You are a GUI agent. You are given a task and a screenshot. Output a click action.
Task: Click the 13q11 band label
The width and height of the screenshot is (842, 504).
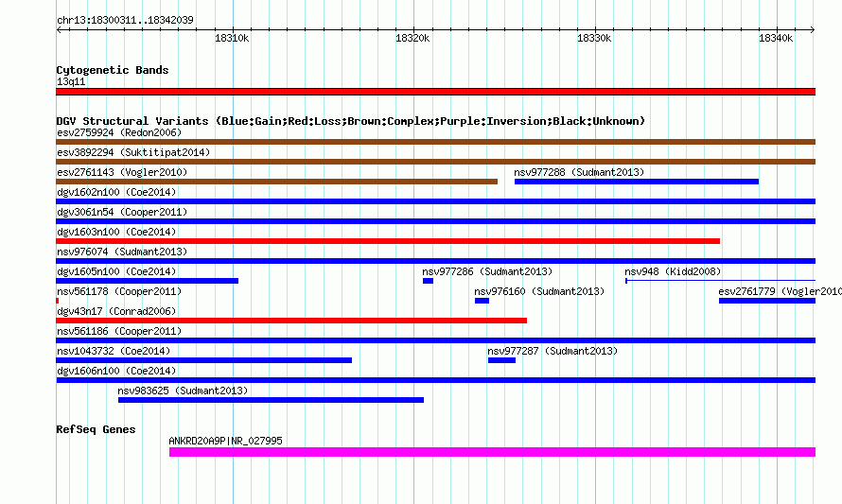tap(71, 81)
